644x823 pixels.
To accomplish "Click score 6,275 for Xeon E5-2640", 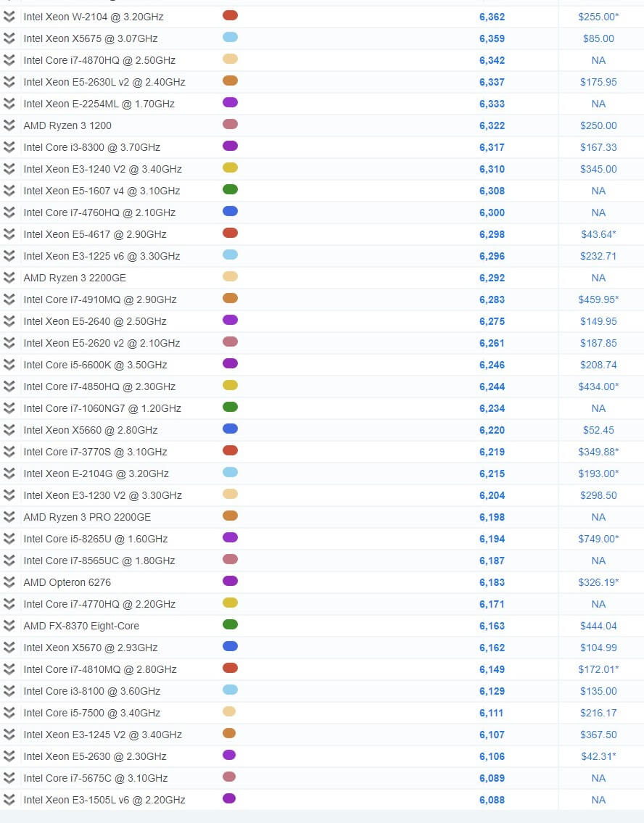I will pos(492,321).
